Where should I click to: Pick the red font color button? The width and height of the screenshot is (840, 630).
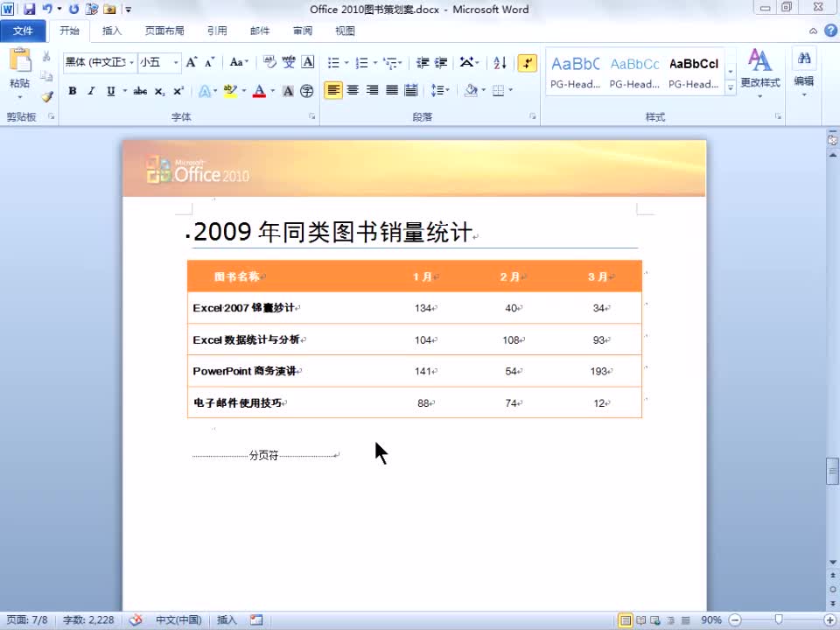coord(259,91)
